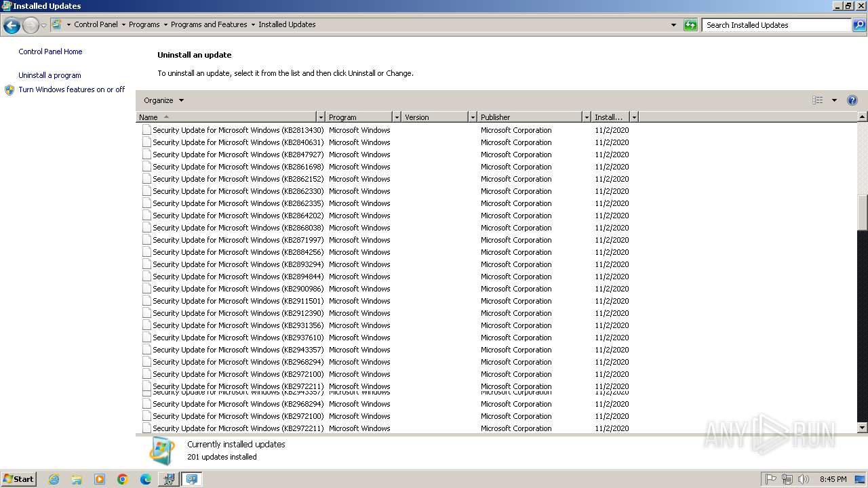Select the KB2931356 security update row
This screenshot has width=868, height=488.
pos(385,325)
